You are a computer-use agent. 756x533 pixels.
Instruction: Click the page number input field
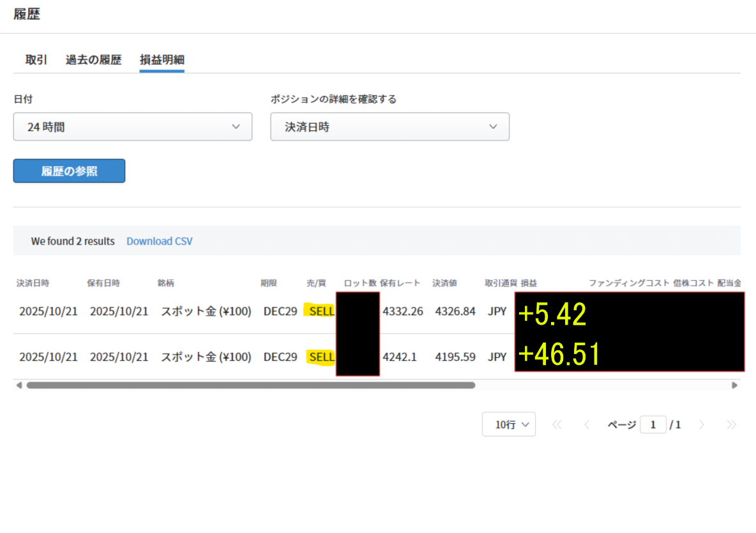click(653, 424)
